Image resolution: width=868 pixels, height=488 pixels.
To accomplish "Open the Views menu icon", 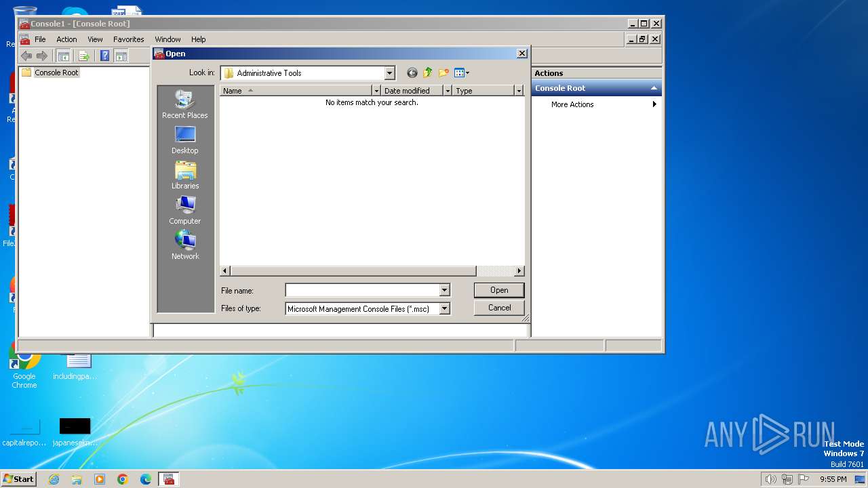I will click(x=462, y=73).
